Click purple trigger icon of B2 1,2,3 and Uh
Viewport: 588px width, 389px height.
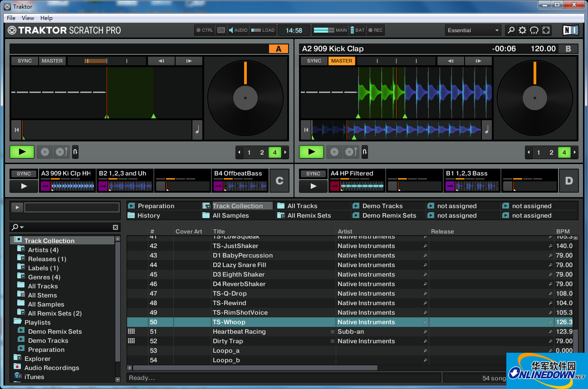click(x=103, y=186)
